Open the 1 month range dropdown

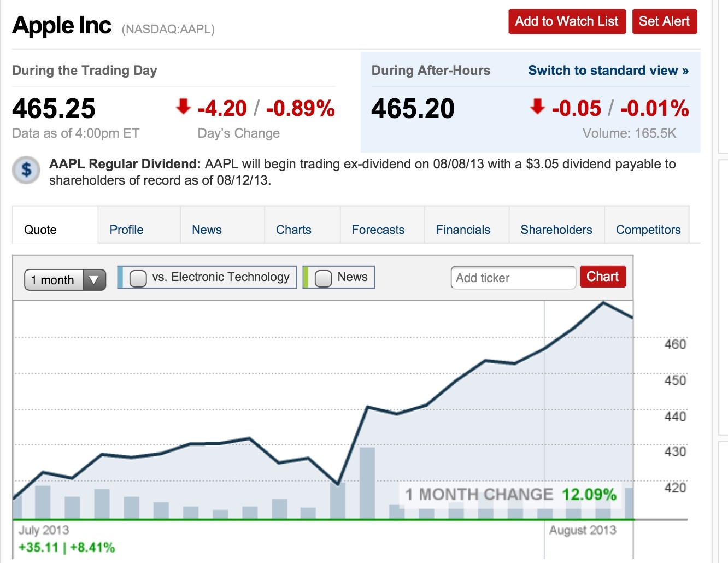point(65,280)
